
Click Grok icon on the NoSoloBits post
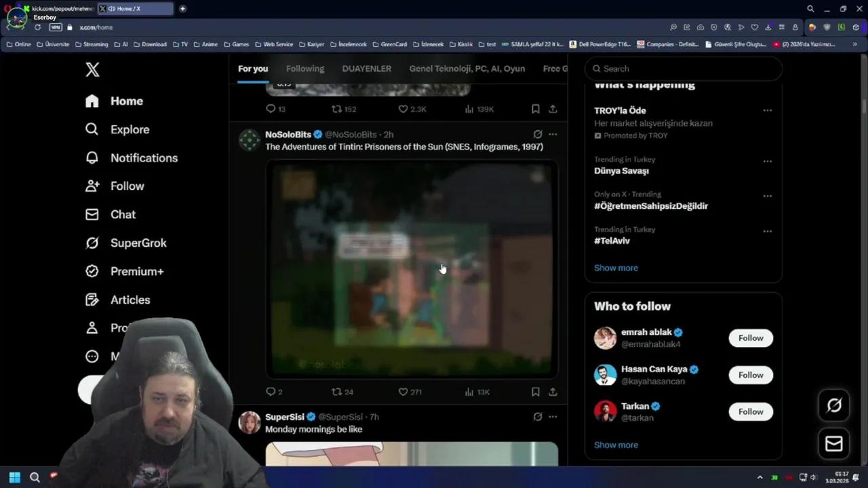tap(538, 134)
